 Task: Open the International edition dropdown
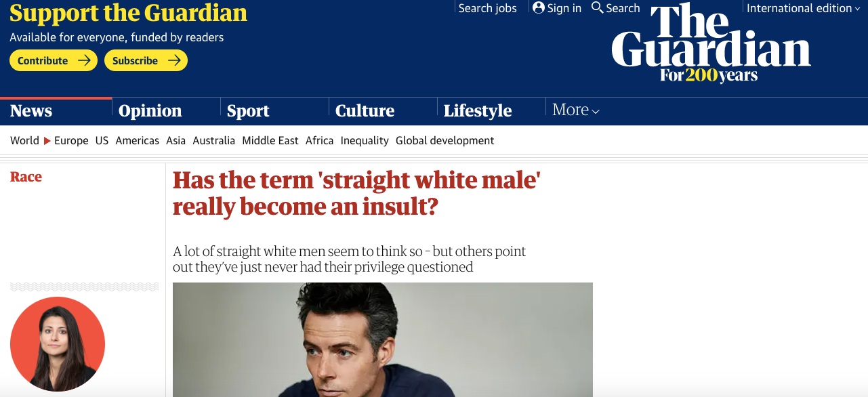point(804,8)
